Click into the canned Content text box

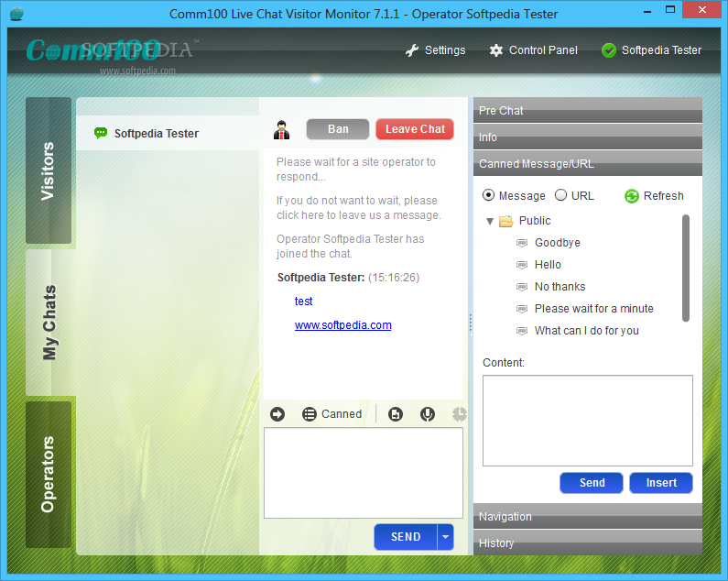point(588,421)
